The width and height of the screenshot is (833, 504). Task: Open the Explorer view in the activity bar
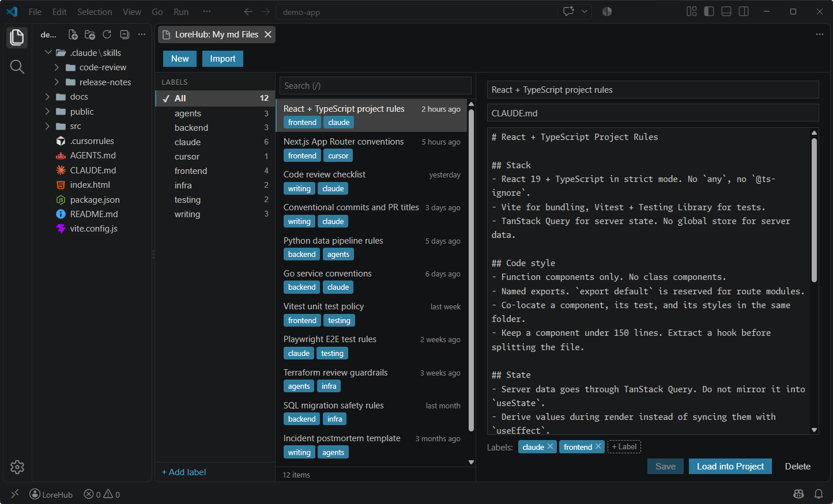(x=17, y=37)
